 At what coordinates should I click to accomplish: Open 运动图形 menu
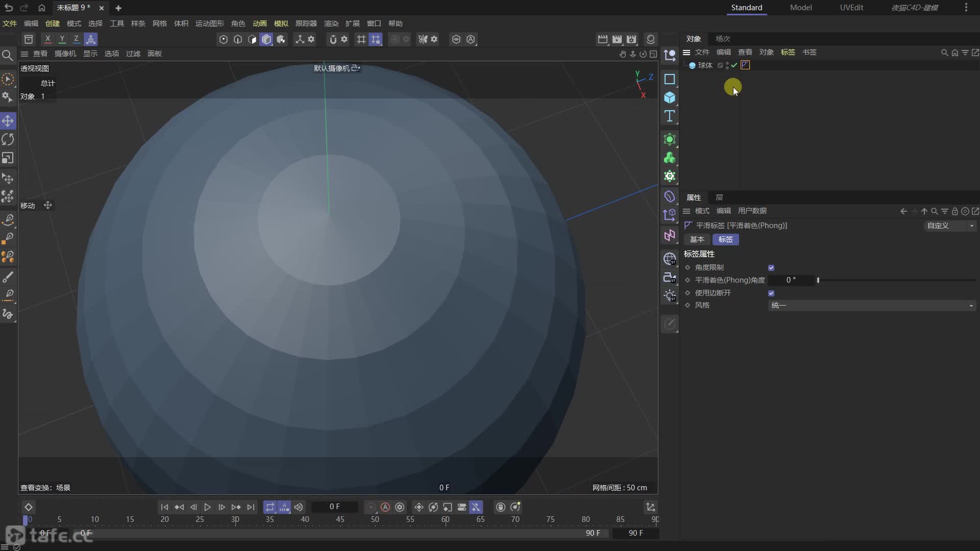[210, 23]
